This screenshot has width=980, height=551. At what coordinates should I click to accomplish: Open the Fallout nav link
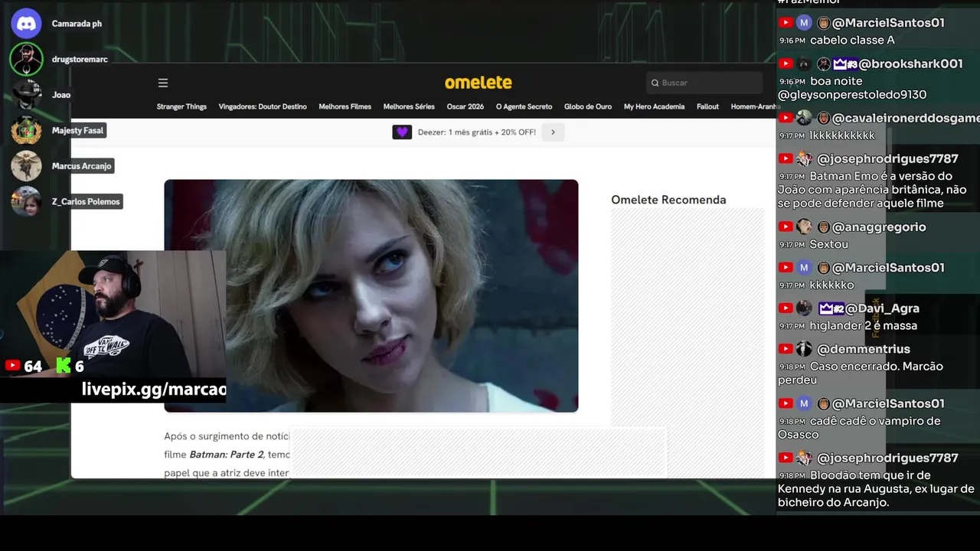pos(707,106)
